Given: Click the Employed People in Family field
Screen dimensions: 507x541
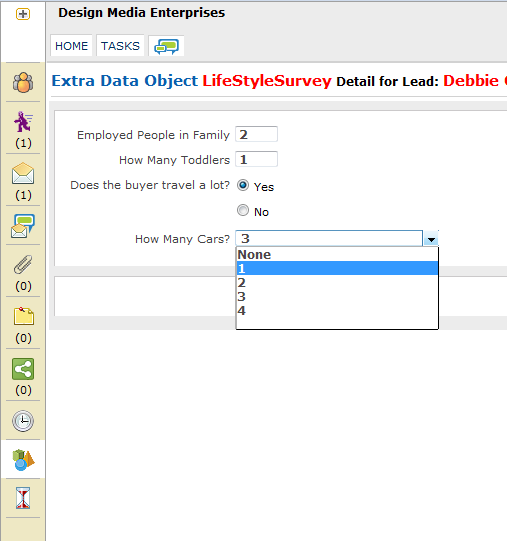Looking at the screenshot, I should click(x=256, y=134).
